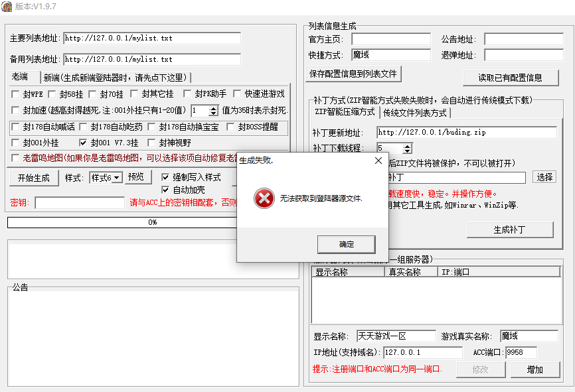This screenshot has height=392, width=575.
Task: Click 保存配置信息到列表文件 button
Action: [353, 74]
